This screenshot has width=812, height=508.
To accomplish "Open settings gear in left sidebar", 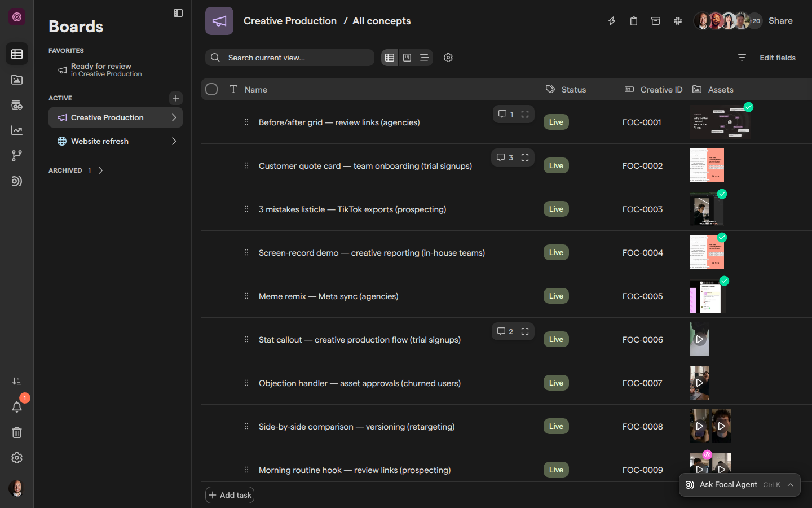I will [17, 458].
